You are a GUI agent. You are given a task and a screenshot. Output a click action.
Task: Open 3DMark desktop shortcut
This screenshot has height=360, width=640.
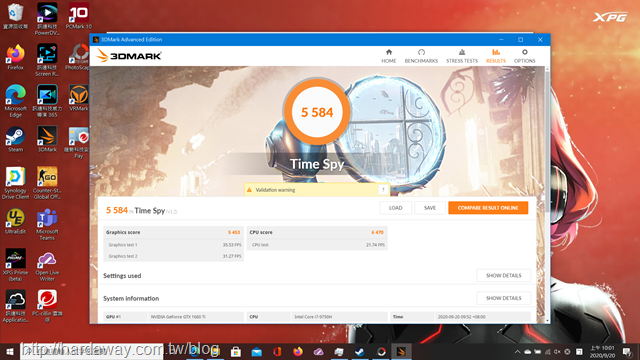click(47, 139)
